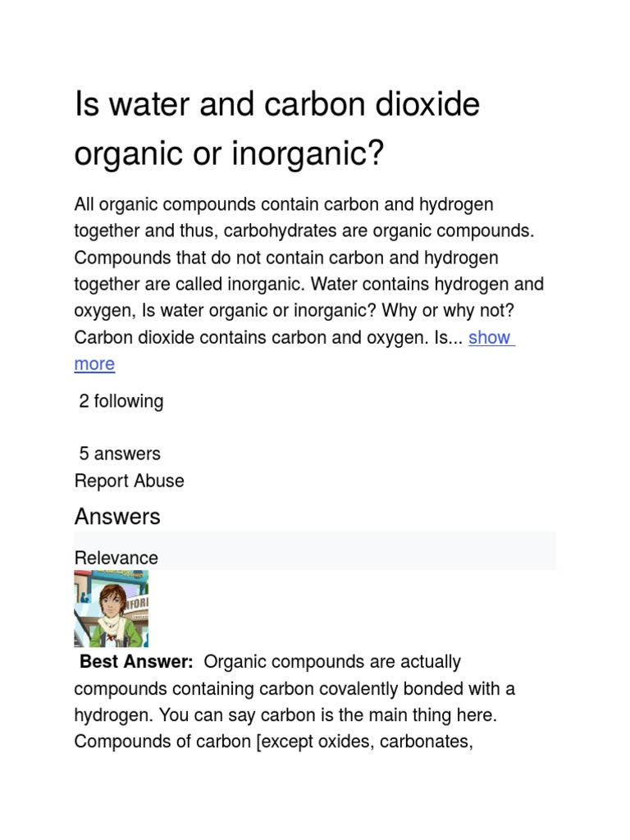The height and width of the screenshot is (840, 630).
Task: Click the line "together are called inorganic. Water..."
Action: [x=308, y=285]
